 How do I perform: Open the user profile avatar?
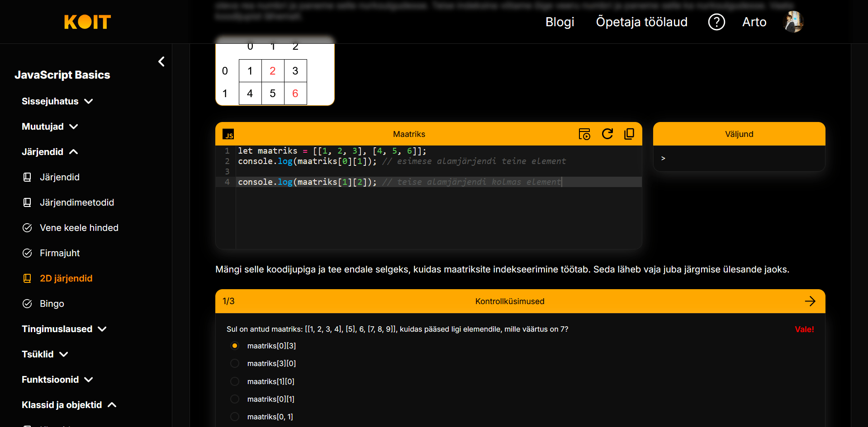tap(793, 22)
